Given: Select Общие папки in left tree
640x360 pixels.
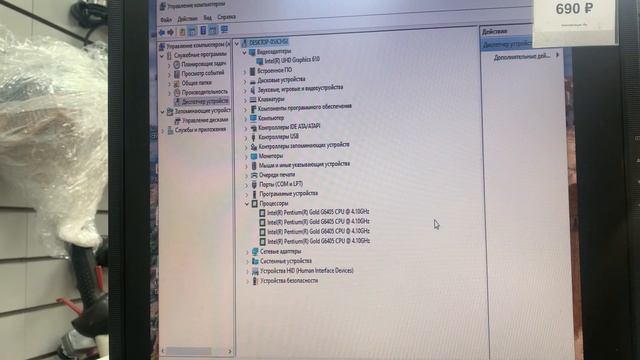Looking at the screenshot, I should click(196, 83).
